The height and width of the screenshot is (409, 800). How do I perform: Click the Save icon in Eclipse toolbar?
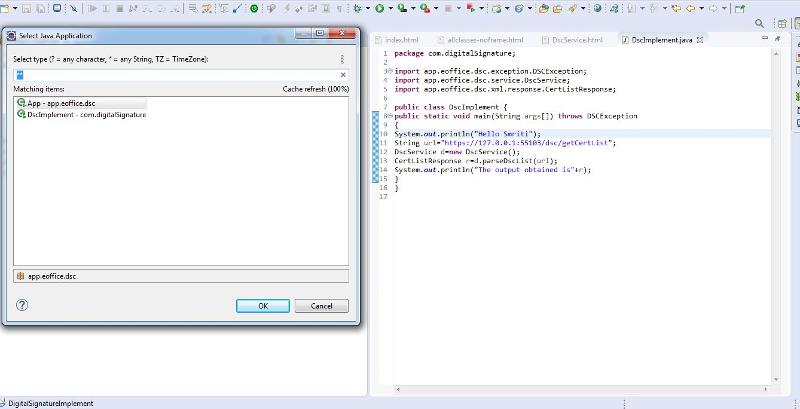click(27, 8)
